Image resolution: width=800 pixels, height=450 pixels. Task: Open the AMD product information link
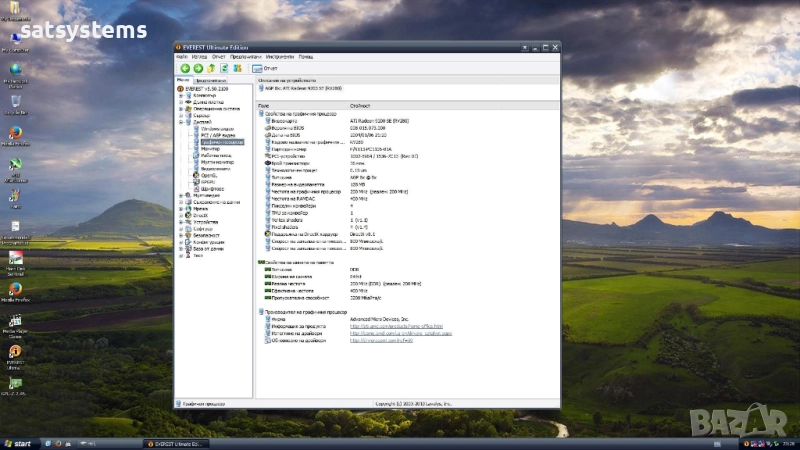(x=395, y=326)
